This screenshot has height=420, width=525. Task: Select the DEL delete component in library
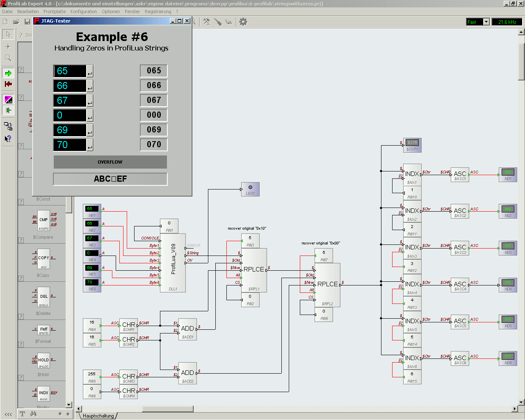click(43, 297)
